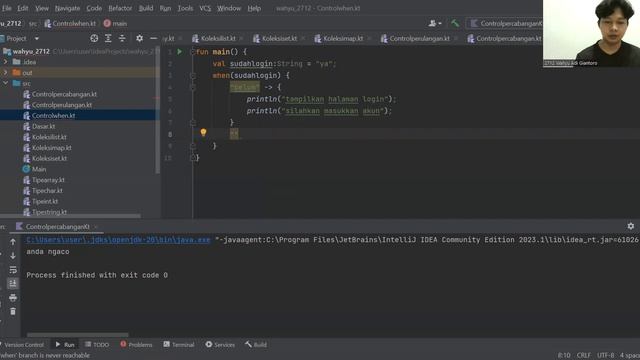The image size is (640, 360).
Task: Open Problems tool window
Action: click(x=136, y=345)
